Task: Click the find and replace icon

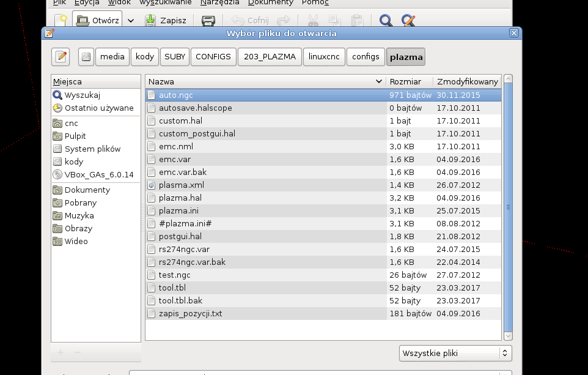Action: 408,20
